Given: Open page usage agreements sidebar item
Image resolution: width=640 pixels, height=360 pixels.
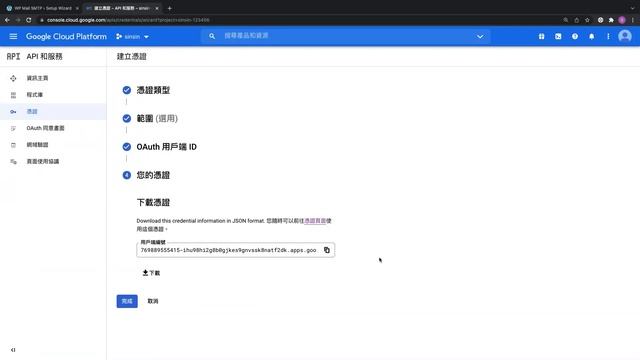Looking at the screenshot, I should (53, 162).
